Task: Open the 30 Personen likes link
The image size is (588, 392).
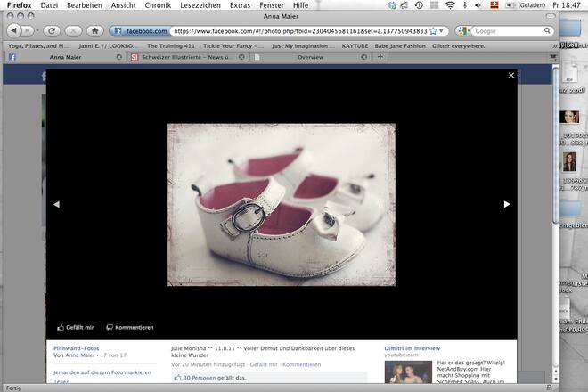Action: 198,378
